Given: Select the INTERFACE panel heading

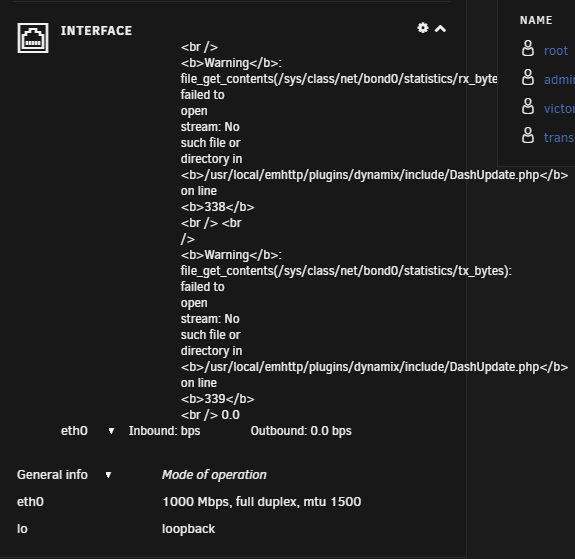Looking at the screenshot, I should [x=96, y=31].
